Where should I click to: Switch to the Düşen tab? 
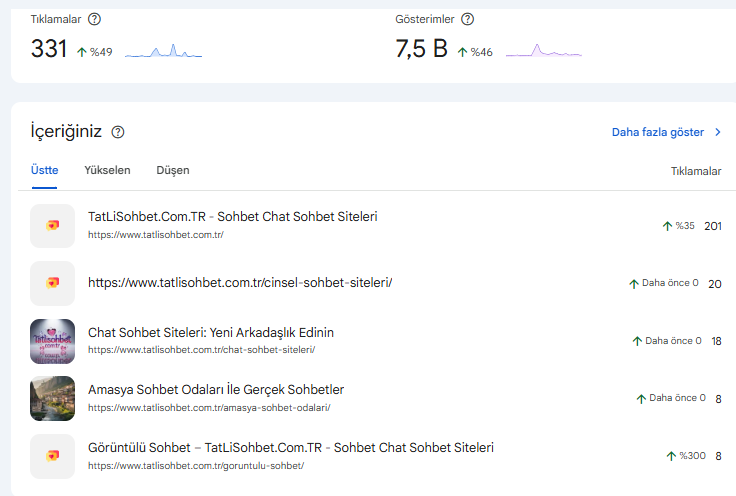tap(173, 170)
